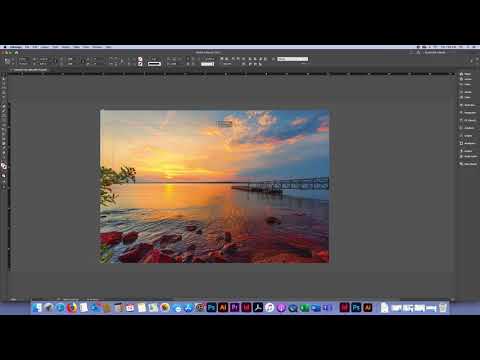The image size is (480, 360).
Task: Open the Layout menu
Action: click(45, 47)
